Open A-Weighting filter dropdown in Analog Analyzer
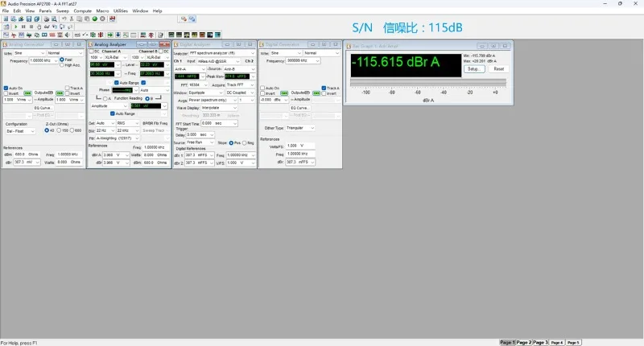 coord(118,138)
